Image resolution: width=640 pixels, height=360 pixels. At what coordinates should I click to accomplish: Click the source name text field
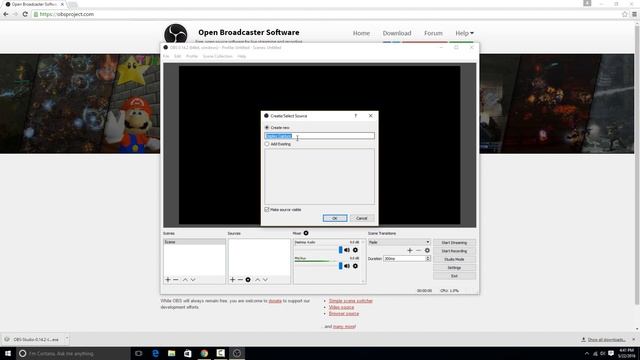[319, 136]
